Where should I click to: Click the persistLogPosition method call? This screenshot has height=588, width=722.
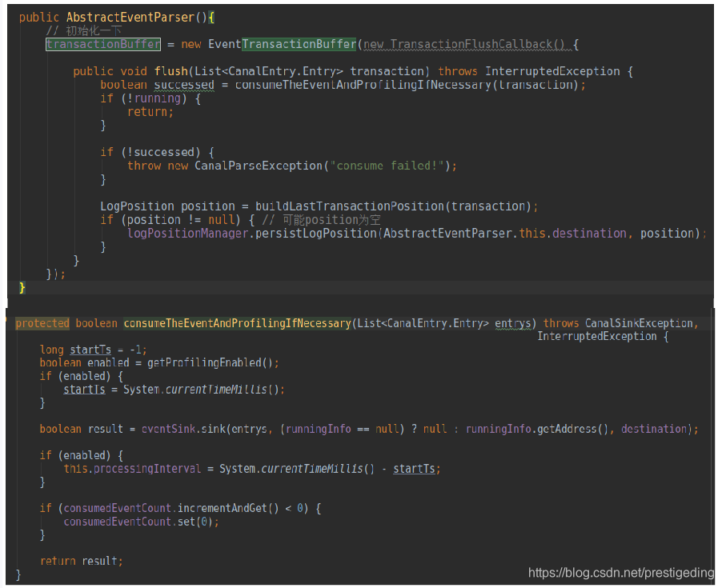pos(316,234)
